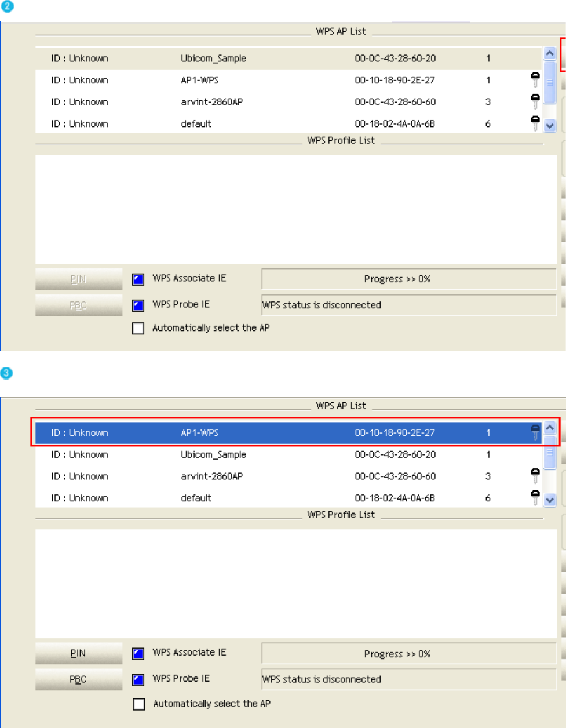Click the enabled PIN button in lower dialog

79,653
